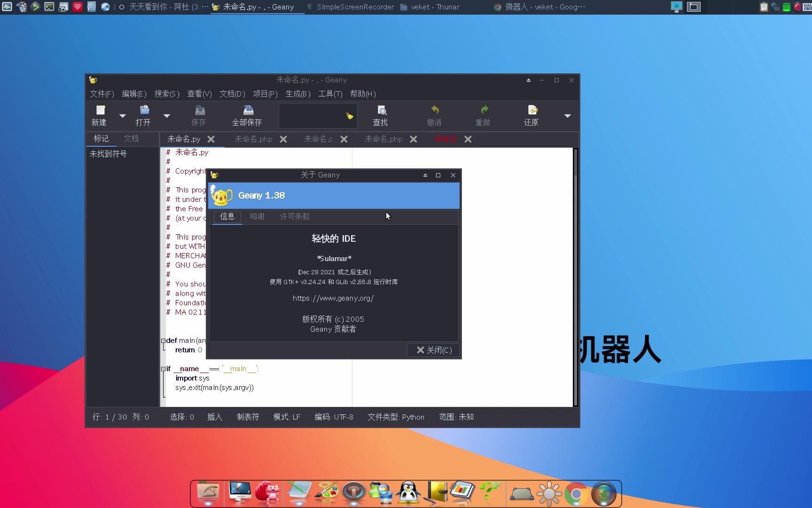The height and width of the screenshot is (508, 812).
Task: Click the Redo (重做) toolbar icon
Action: 483,115
